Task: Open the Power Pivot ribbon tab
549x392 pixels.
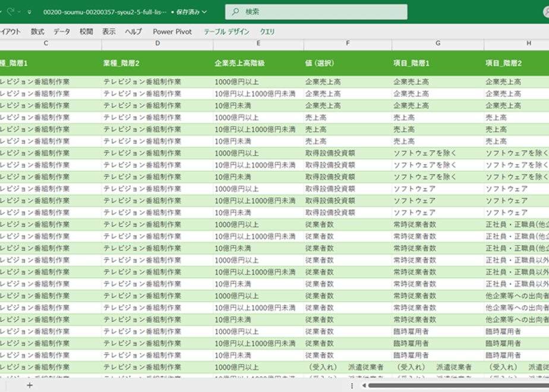Action: click(x=172, y=31)
